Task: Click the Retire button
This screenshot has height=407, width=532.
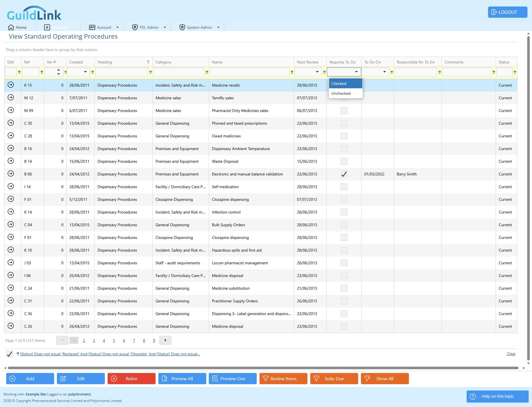Action: 131,379
